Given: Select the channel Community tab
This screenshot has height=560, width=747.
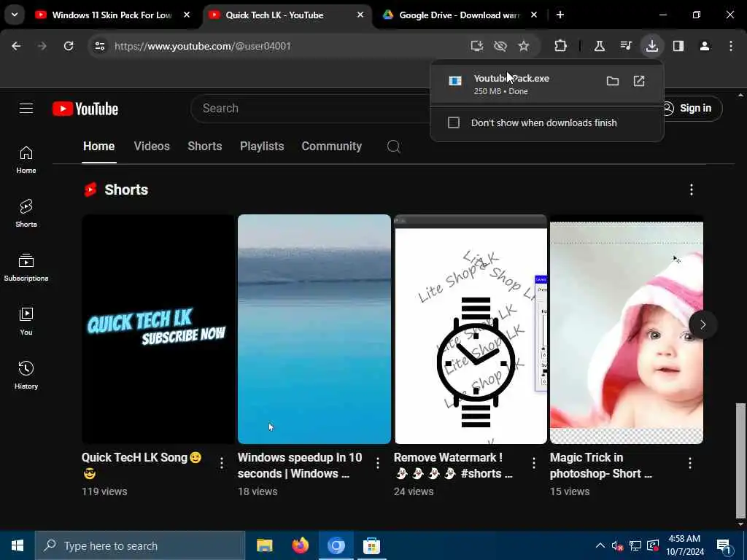Looking at the screenshot, I should coord(332,146).
